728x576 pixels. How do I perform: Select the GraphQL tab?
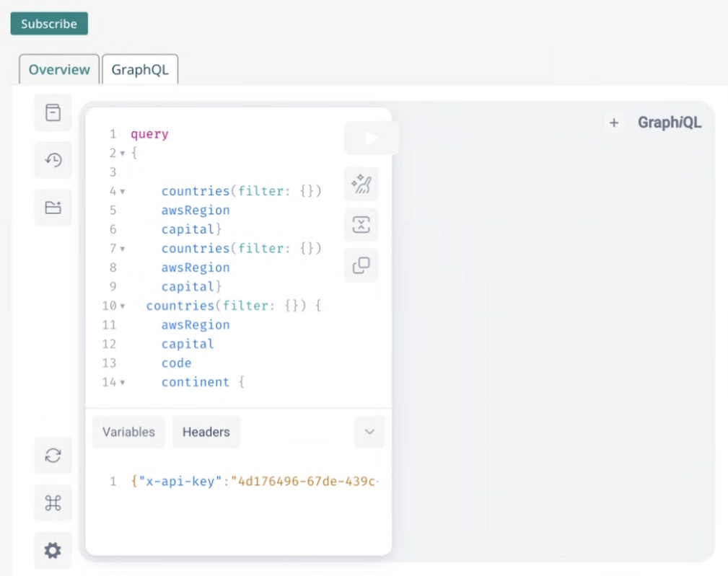[x=140, y=70]
